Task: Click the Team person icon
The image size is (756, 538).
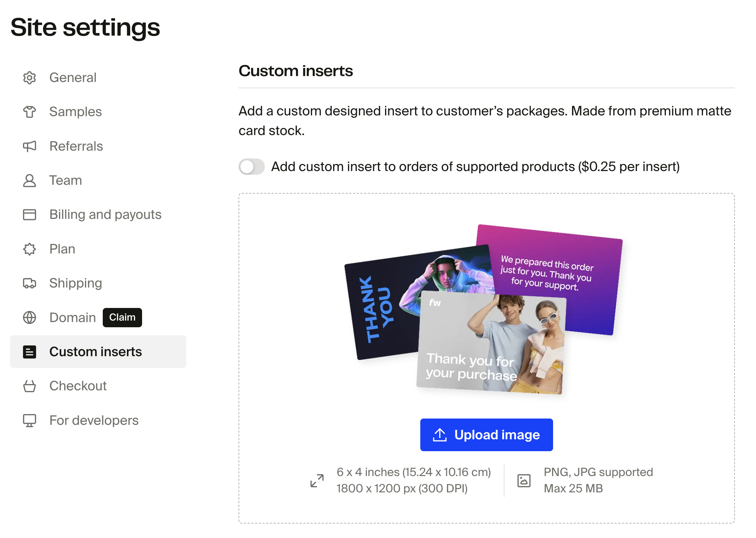Action: coord(30,181)
